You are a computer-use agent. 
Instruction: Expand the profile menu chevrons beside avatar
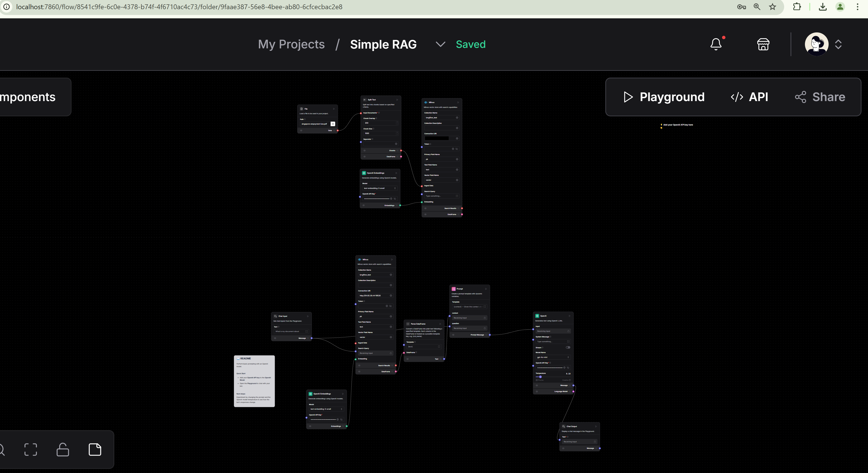click(838, 44)
